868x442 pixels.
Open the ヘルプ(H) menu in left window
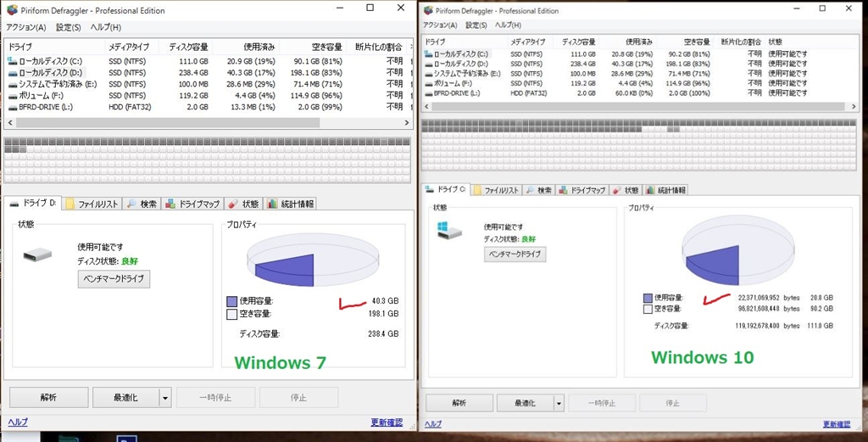point(105,27)
